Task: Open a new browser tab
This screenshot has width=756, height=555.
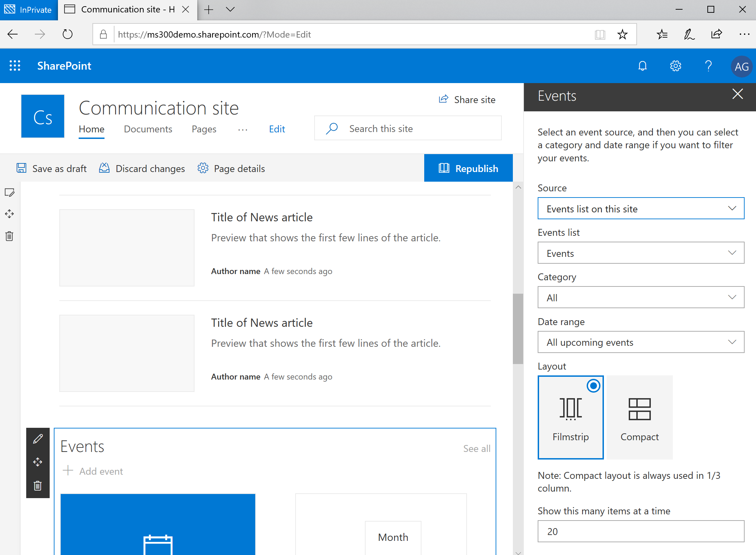Action: tap(209, 10)
